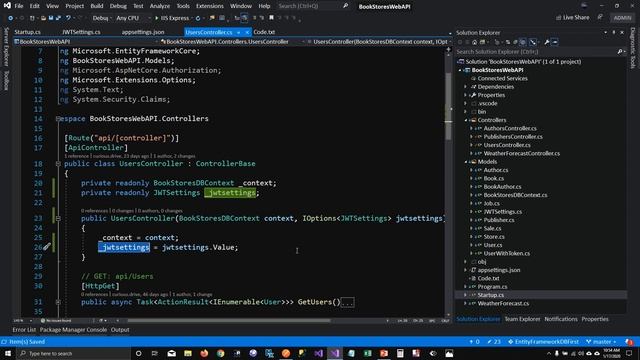This screenshot has height=360, width=640.
Task: Open the File menu
Action: tap(19, 6)
